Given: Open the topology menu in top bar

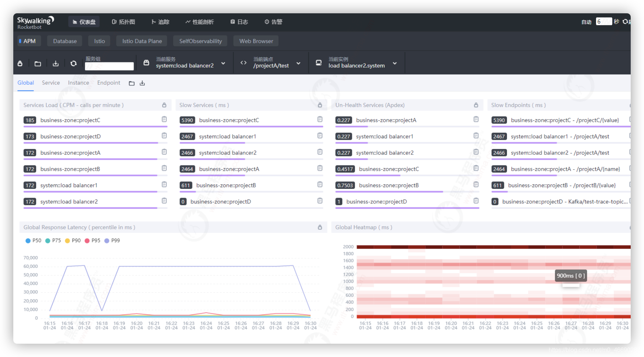Looking at the screenshot, I should click(x=123, y=22).
